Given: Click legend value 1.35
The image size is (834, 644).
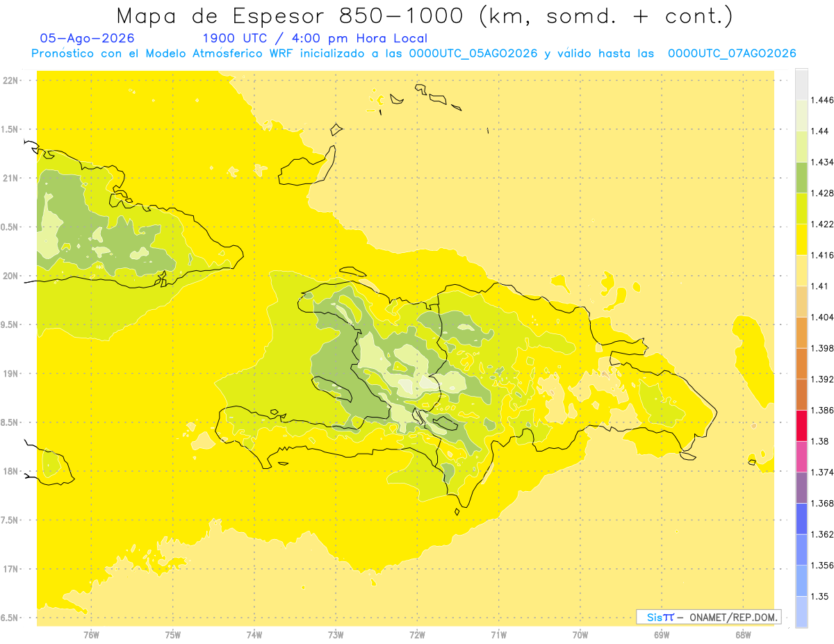Looking at the screenshot, I should (821, 596).
